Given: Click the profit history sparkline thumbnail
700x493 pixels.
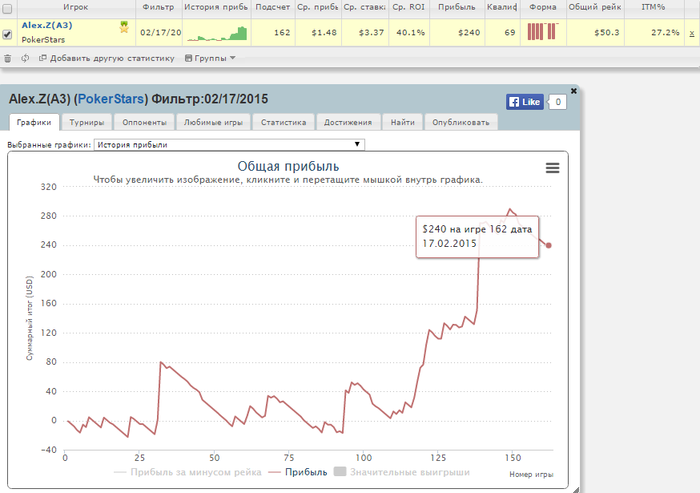Looking at the screenshot, I should click(x=217, y=33).
